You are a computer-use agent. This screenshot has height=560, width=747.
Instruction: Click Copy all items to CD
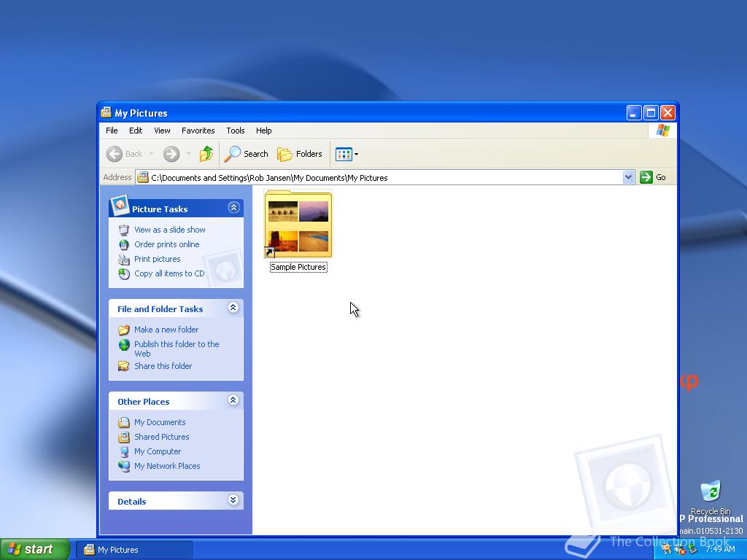pos(169,273)
